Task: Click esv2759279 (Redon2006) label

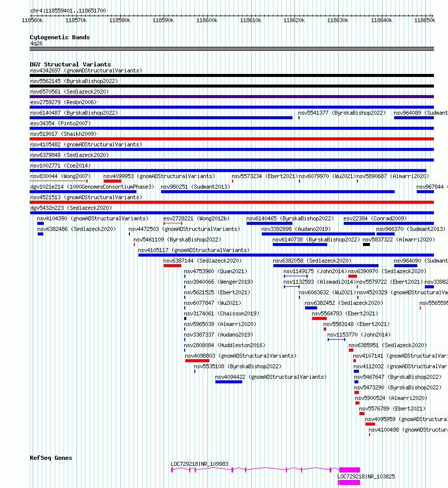Action: tap(63, 103)
